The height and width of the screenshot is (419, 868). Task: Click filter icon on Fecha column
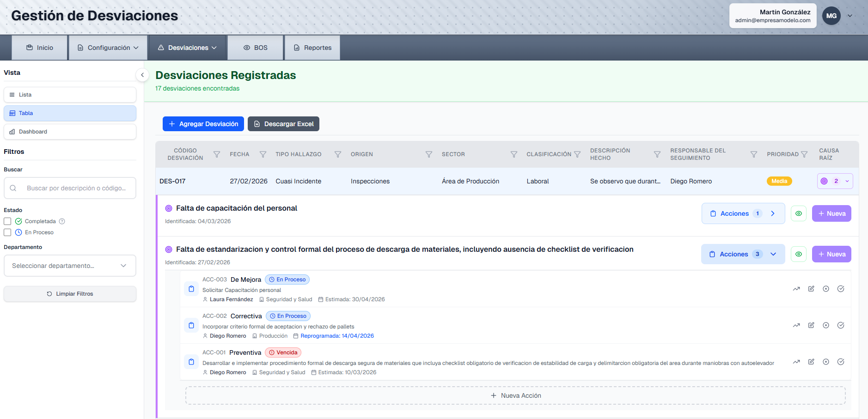pos(263,154)
